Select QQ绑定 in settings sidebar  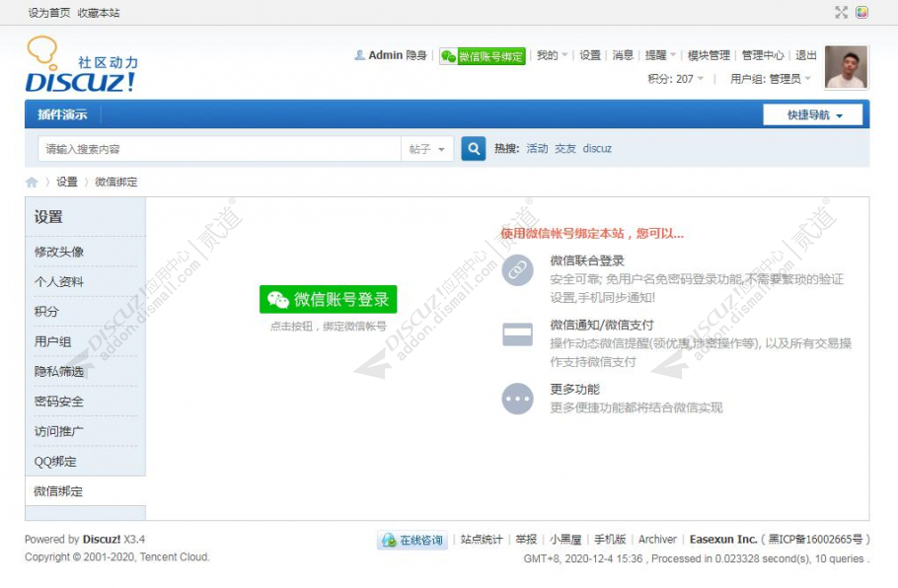(x=55, y=462)
